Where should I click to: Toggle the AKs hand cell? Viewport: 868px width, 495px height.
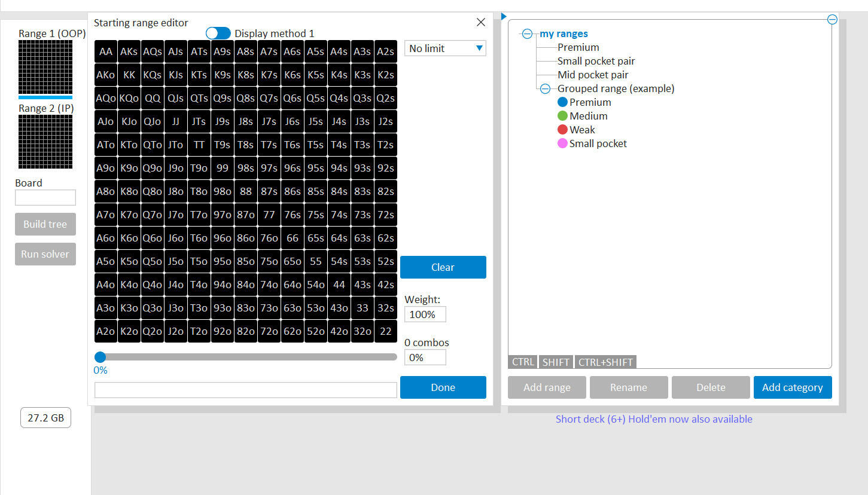pyautogui.click(x=129, y=51)
